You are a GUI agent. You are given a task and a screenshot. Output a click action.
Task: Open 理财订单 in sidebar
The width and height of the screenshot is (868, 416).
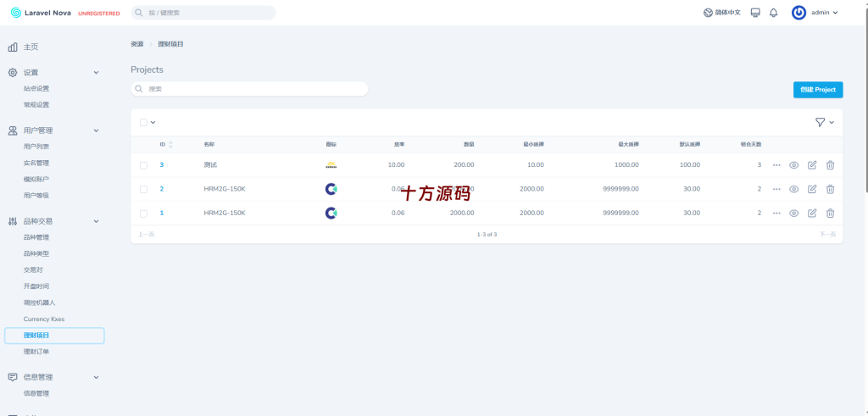[x=36, y=352]
